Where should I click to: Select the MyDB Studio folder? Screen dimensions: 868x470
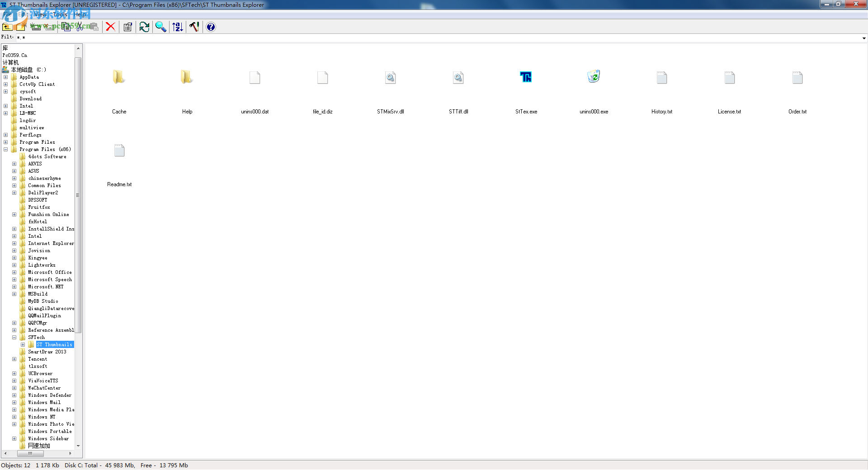[x=43, y=301]
